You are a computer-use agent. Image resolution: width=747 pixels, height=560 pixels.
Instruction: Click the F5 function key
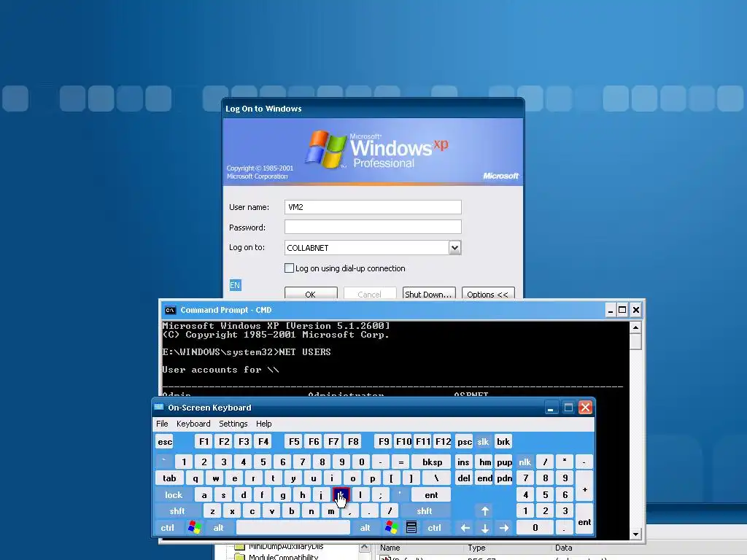295,441
